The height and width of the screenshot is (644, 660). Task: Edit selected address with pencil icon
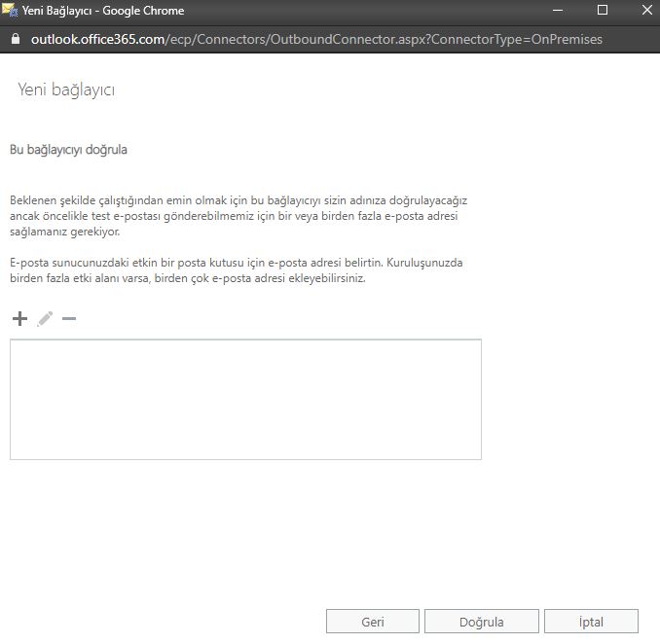[45, 318]
